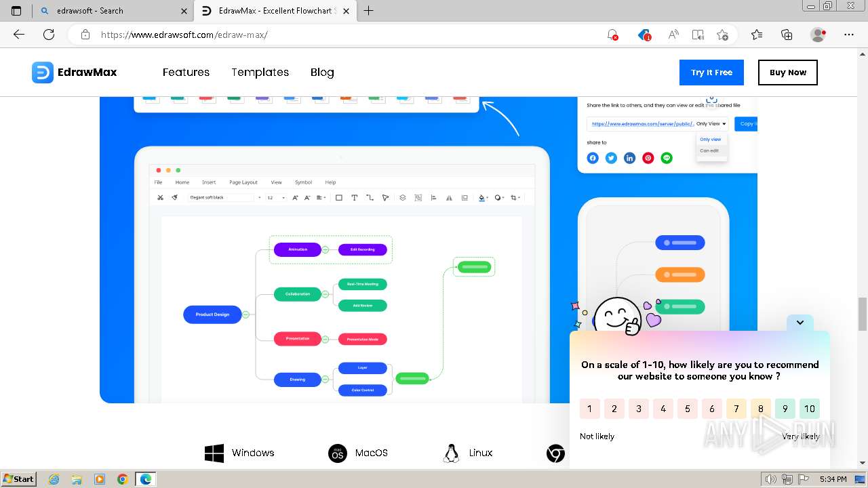Rate 4 on recommendation scale

[663, 409]
